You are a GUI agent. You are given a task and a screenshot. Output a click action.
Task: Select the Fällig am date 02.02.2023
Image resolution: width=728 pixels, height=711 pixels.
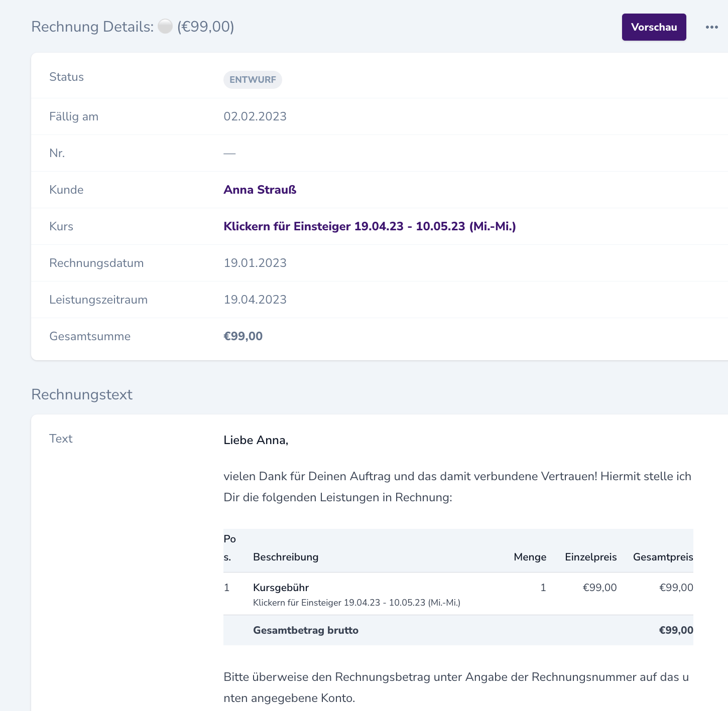point(255,116)
